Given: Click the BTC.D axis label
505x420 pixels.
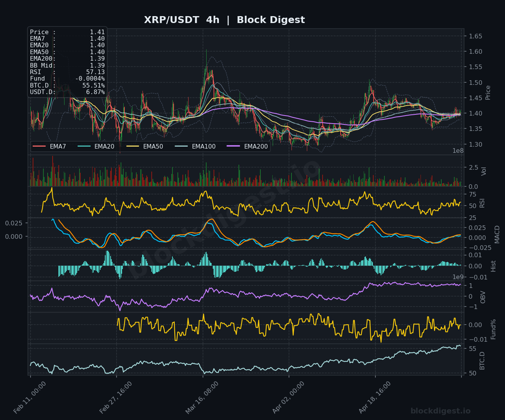Looking at the screenshot, I should pos(482,360).
